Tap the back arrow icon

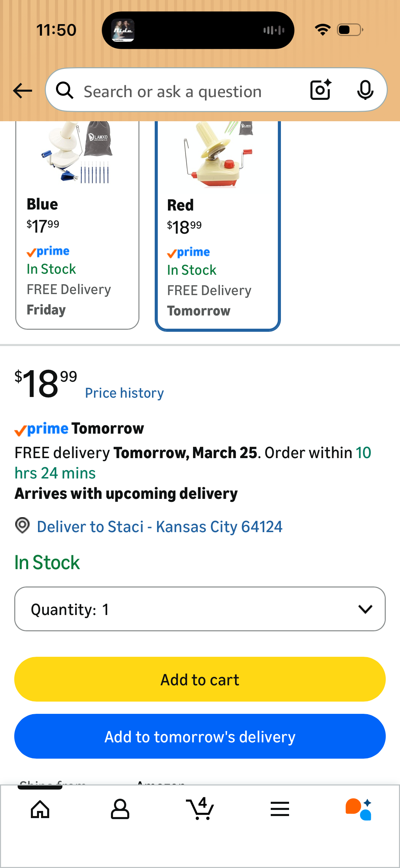pyautogui.click(x=22, y=91)
